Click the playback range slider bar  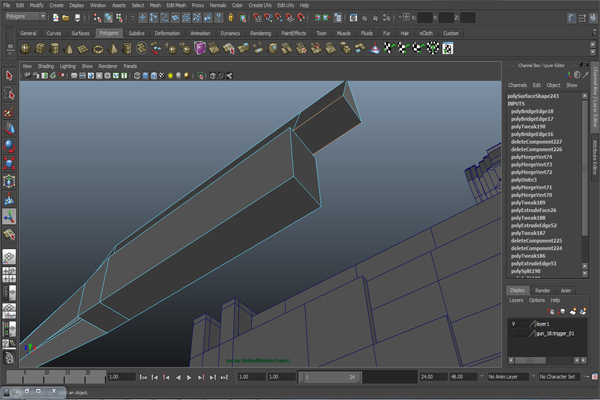(330, 377)
